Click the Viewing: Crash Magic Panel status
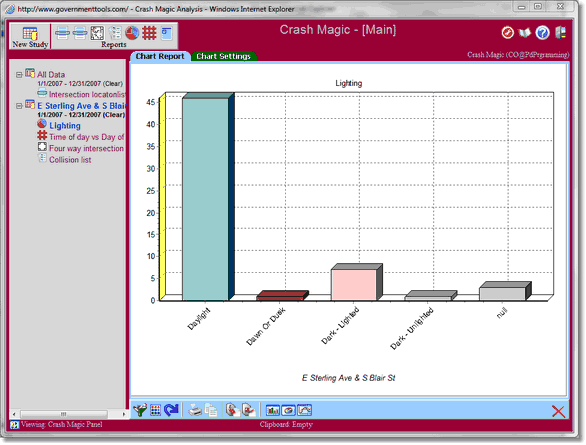This screenshot has height=445, width=586. click(x=62, y=424)
